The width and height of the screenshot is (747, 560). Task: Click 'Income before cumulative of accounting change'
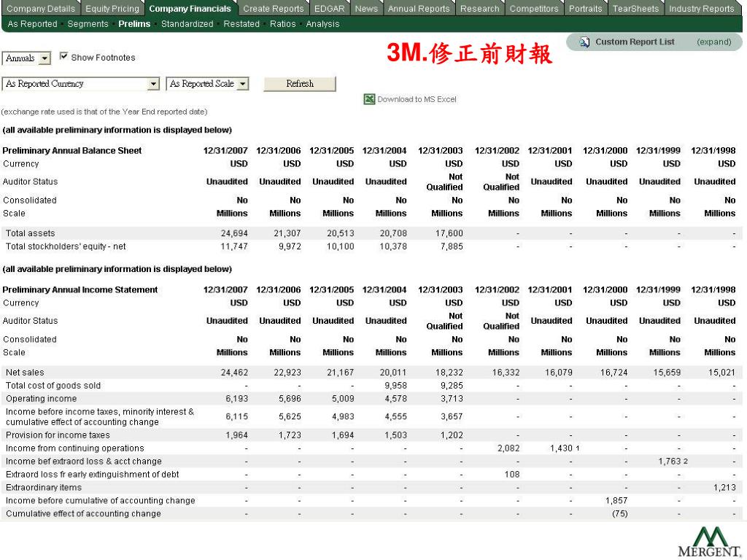101,500
